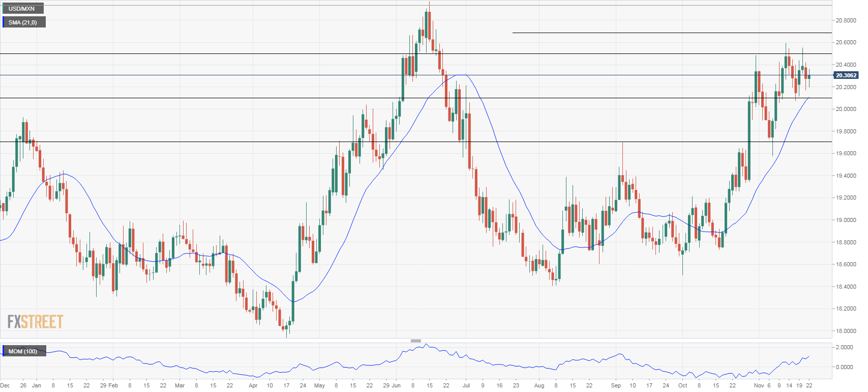Click the Apr label on time axis
This screenshot has height=392, width=868.
(253, 385)
